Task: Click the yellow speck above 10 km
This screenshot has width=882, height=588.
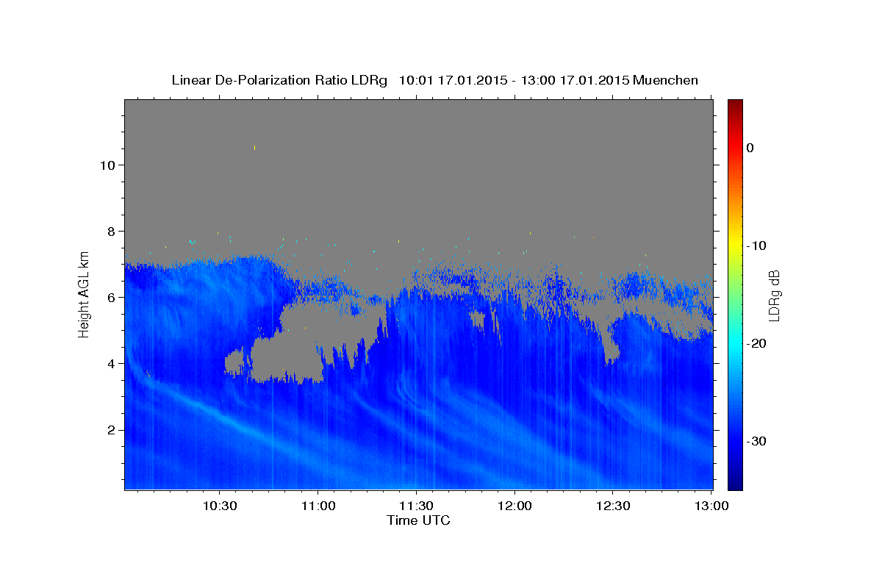Action: pos(254,148)
